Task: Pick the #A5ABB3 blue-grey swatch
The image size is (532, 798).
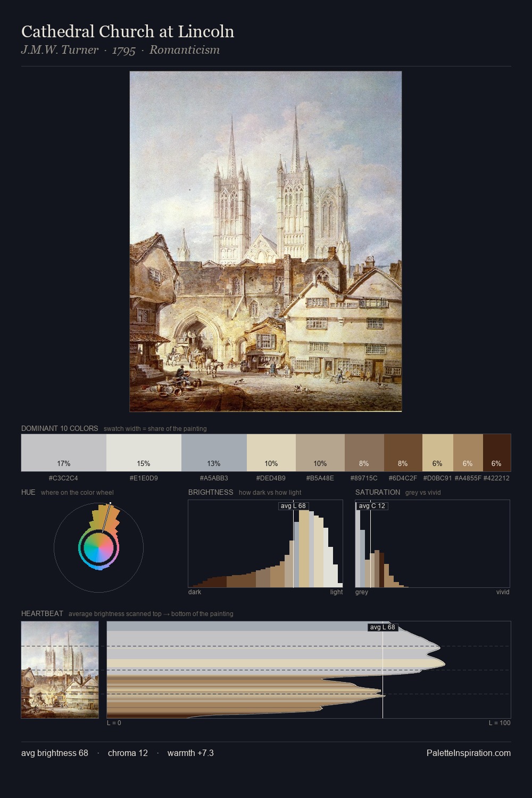Action: coord(214,453)
